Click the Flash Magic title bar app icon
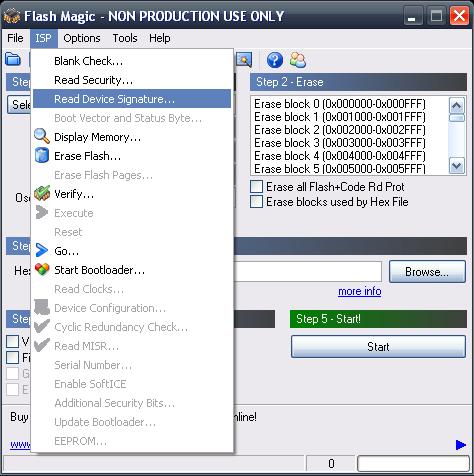Viewport: 474px width, 476px height. 12,16
